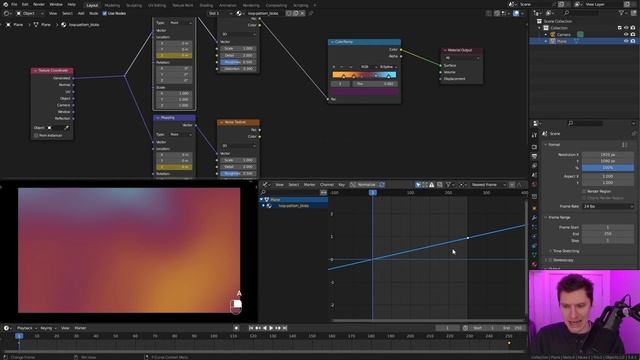
Task: Toggle only show selected arrow icon
Action: (418, 185)
